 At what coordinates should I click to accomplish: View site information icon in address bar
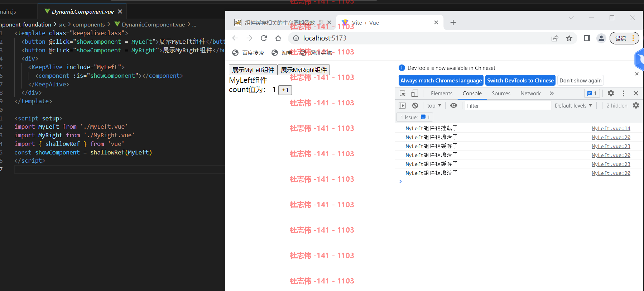point(296,38)
